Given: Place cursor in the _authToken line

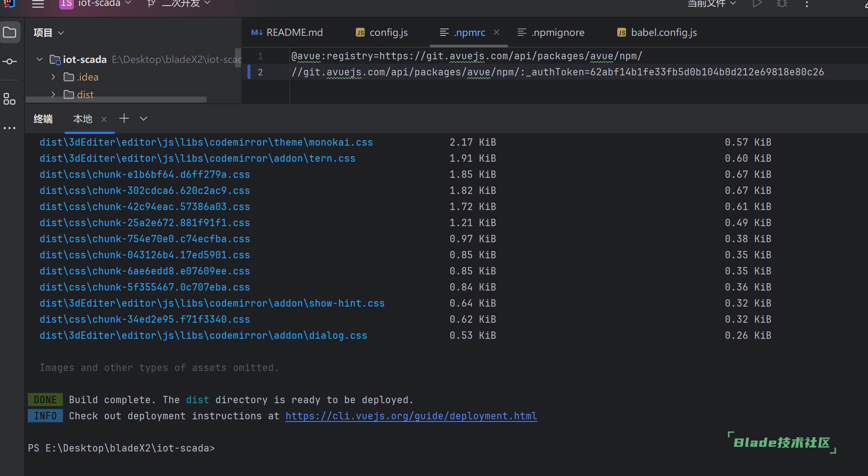Looking at the screenshot, I should [x=558, y=72].
